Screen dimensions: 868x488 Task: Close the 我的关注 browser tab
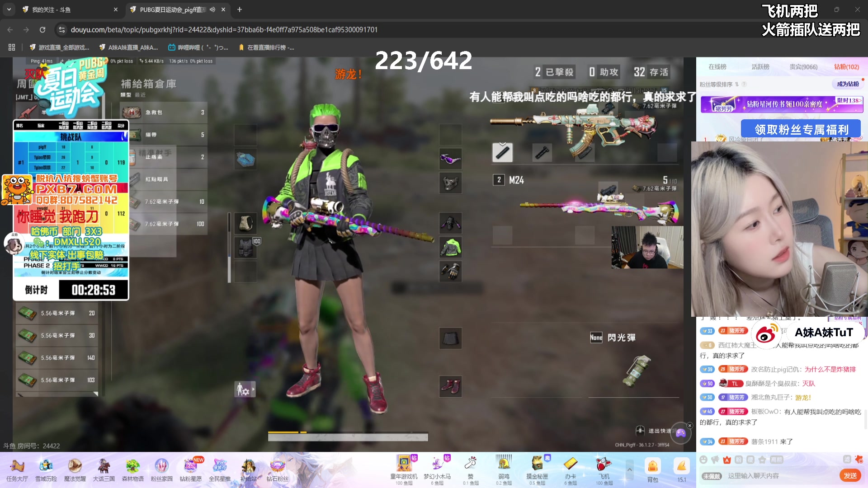pos(116,9)
